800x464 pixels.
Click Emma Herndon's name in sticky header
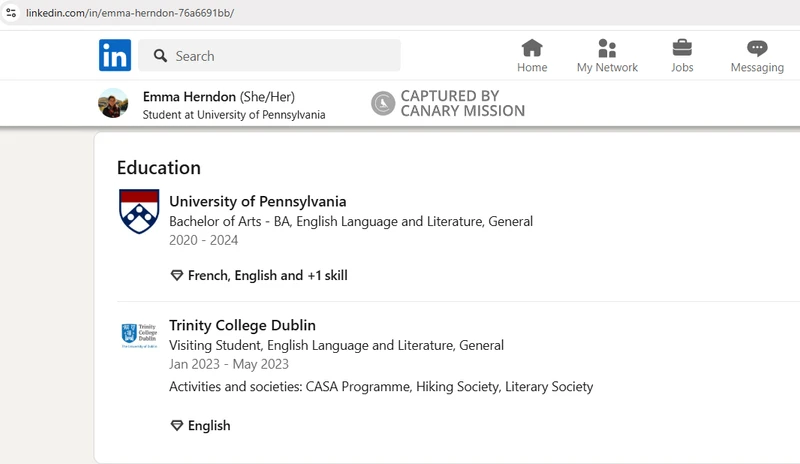coord(189,96)
